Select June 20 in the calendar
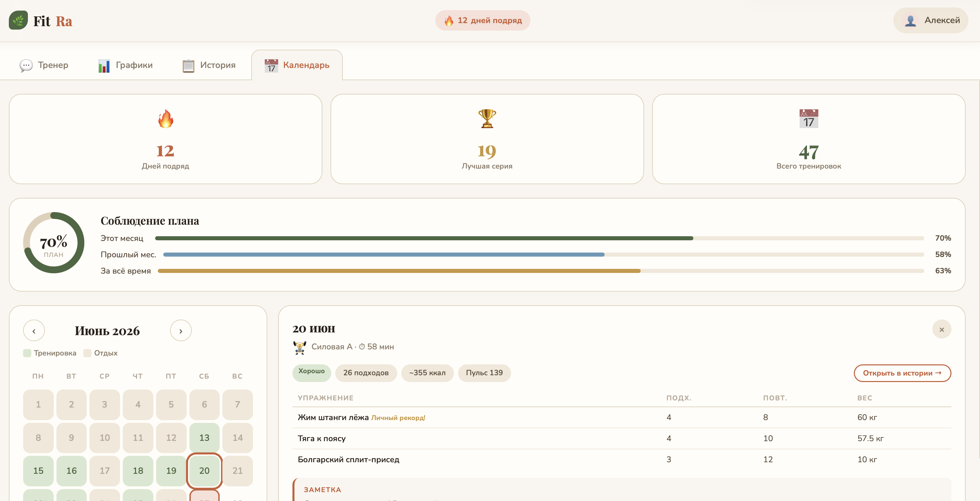This screenshot has height=501, width=980. tap(204, 471)
